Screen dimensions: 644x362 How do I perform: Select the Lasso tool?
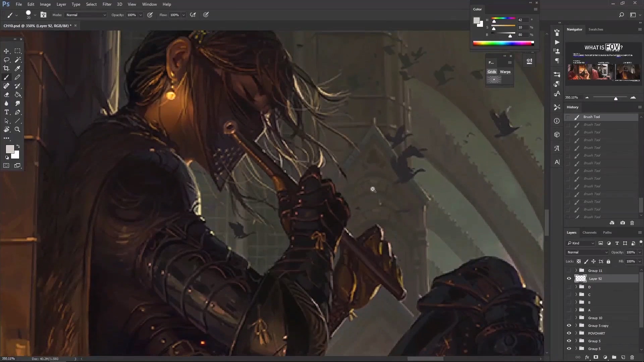(6, 60)
